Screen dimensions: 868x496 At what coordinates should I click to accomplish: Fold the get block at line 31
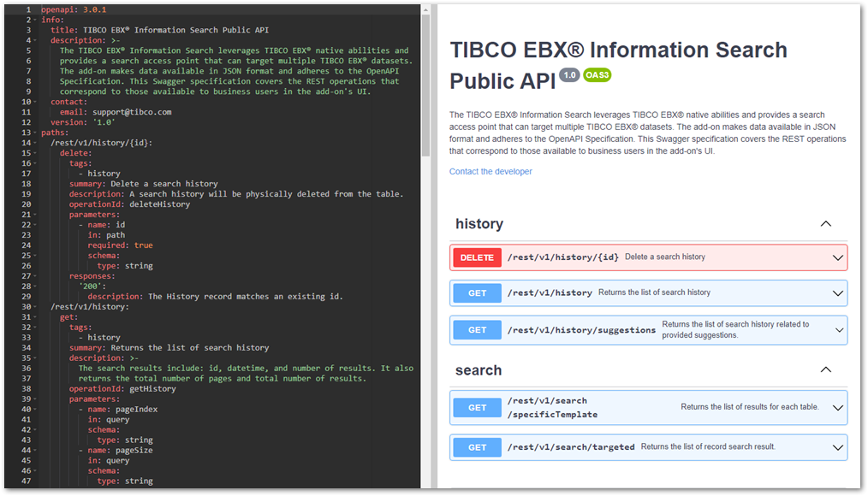tap(35, 317)
